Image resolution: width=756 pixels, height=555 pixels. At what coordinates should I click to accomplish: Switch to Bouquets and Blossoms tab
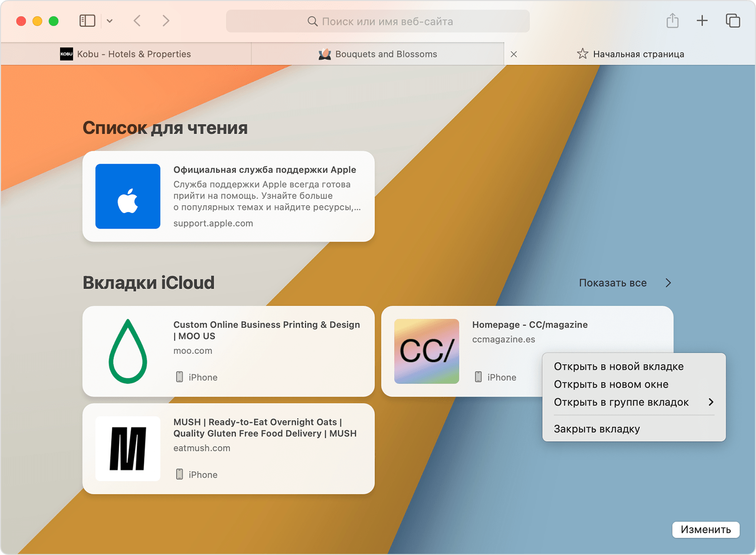(378, 54)
